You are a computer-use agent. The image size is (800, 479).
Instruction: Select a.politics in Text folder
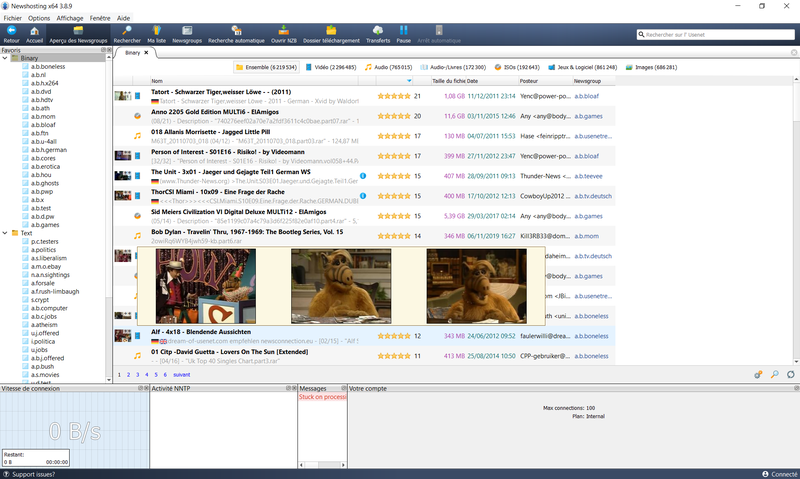(43, 250)
